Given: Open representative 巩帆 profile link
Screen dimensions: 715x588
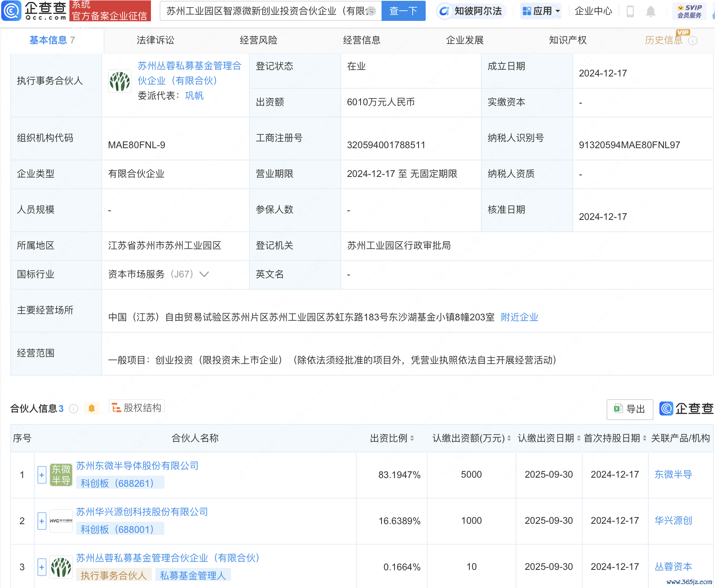Looking at the screenshot, I should coord(194,96).
